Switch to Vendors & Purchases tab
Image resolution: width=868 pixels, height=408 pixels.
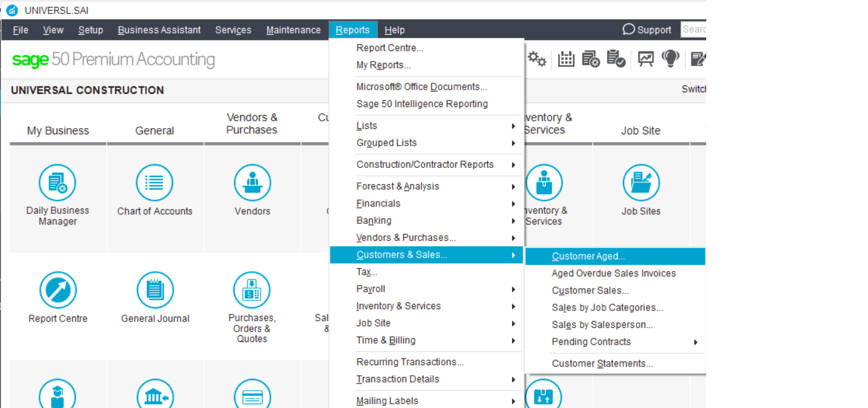pos(252,124)
